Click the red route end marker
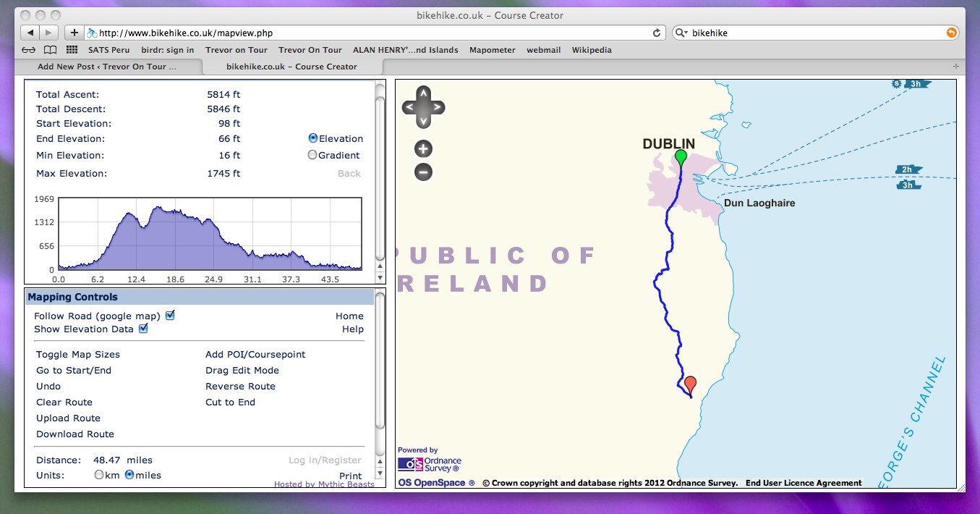The width and height of the screenshot is (980, 514). (x=690, y=383)
